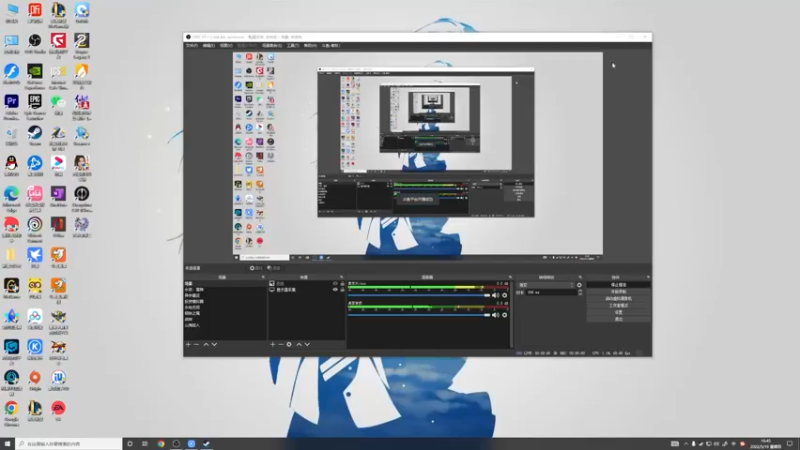Open transition properties gear icon
Screen dimensions: 800x450
(579, 285)
